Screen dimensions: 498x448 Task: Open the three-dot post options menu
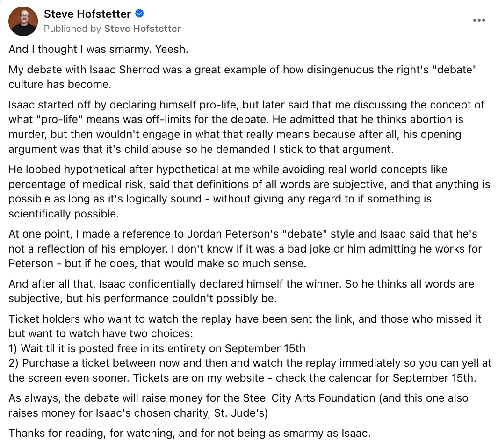(479, 20)
